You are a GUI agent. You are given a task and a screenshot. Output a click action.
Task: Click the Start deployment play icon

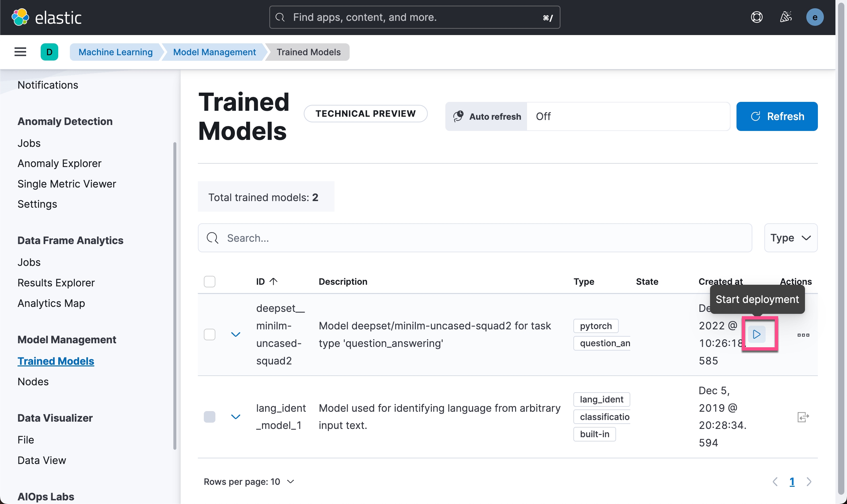pos(757,335)
